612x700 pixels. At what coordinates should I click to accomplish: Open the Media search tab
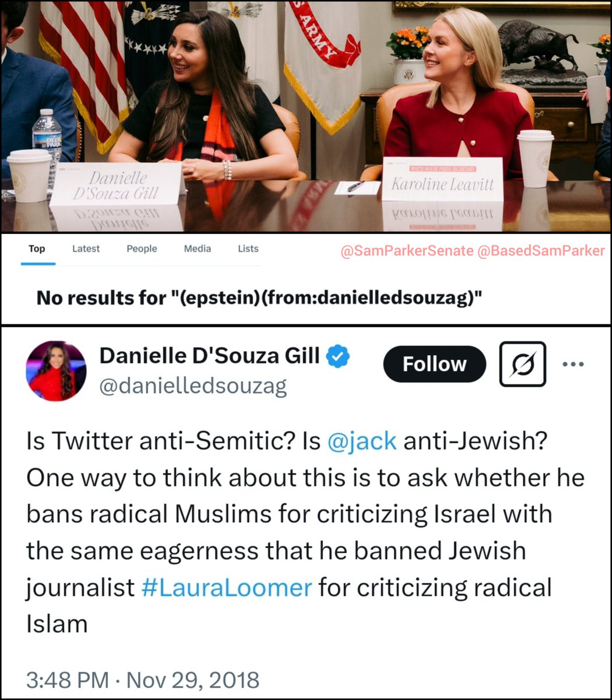pos(198,249)
